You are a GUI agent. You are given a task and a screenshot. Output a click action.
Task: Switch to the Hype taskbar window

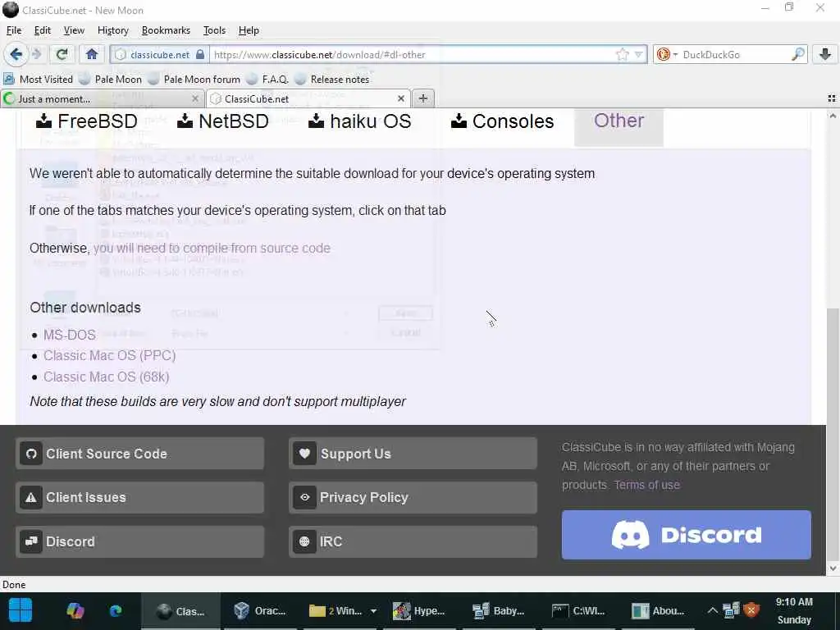[x=419, y=610]
